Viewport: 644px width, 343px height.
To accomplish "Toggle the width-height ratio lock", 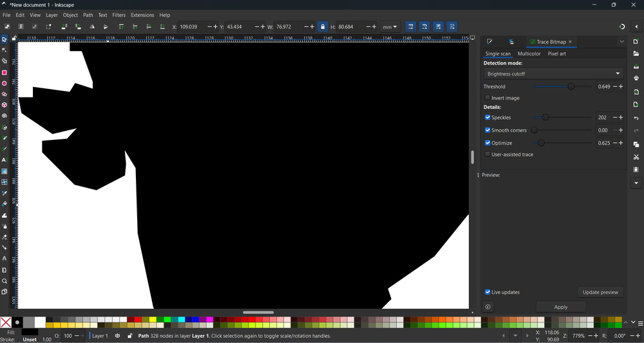I will point(323,26).
